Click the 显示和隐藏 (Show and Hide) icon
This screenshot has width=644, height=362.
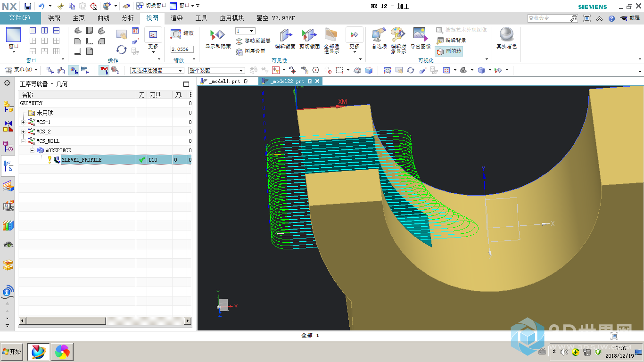(217, 35)
